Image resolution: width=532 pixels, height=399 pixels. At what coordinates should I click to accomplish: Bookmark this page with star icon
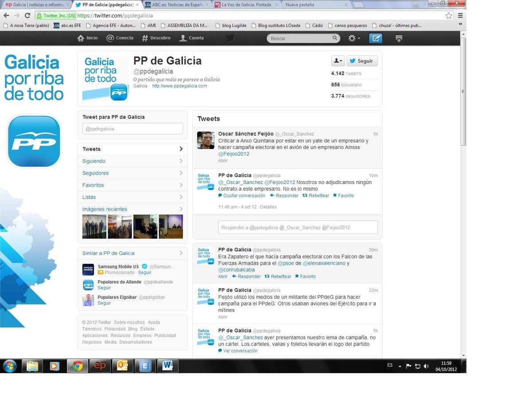[x=449, y=16]
